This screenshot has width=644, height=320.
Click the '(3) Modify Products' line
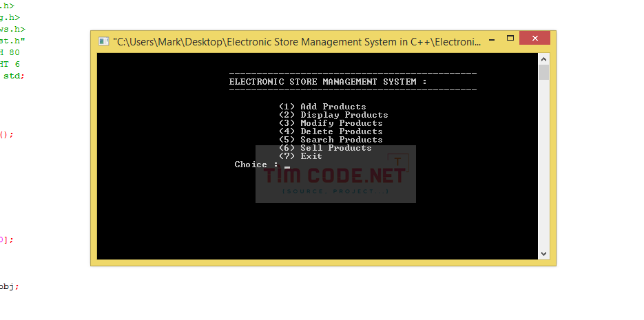331,123
